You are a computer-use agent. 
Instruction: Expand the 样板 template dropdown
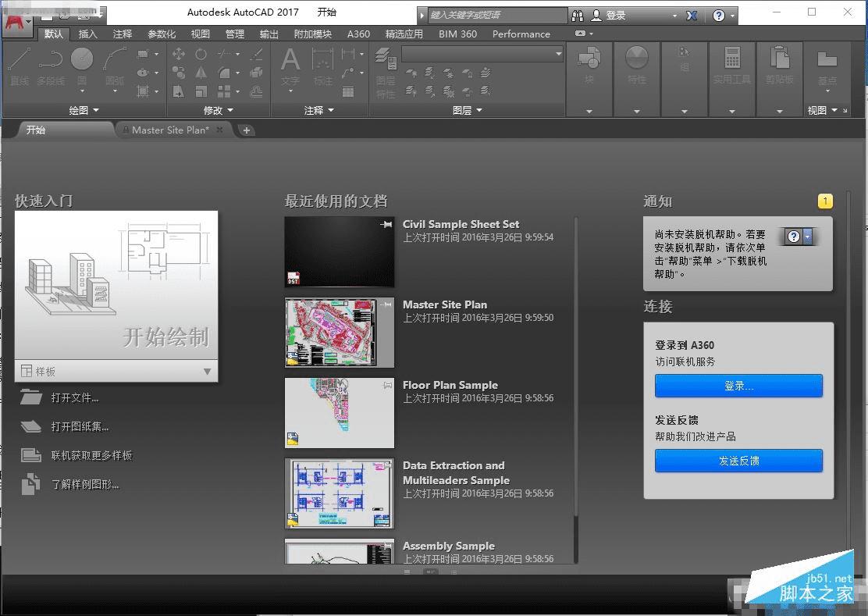(207, 372)
